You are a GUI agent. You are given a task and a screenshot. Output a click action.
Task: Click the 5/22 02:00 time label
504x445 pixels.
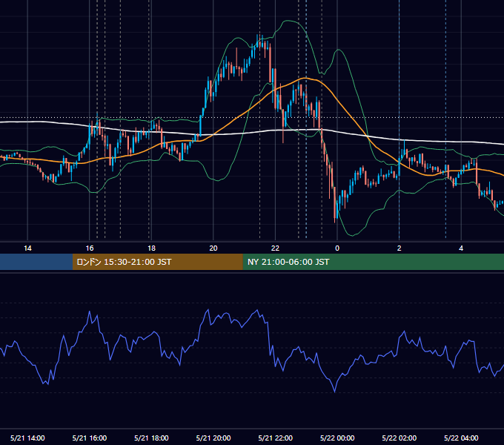pos(399,438)
